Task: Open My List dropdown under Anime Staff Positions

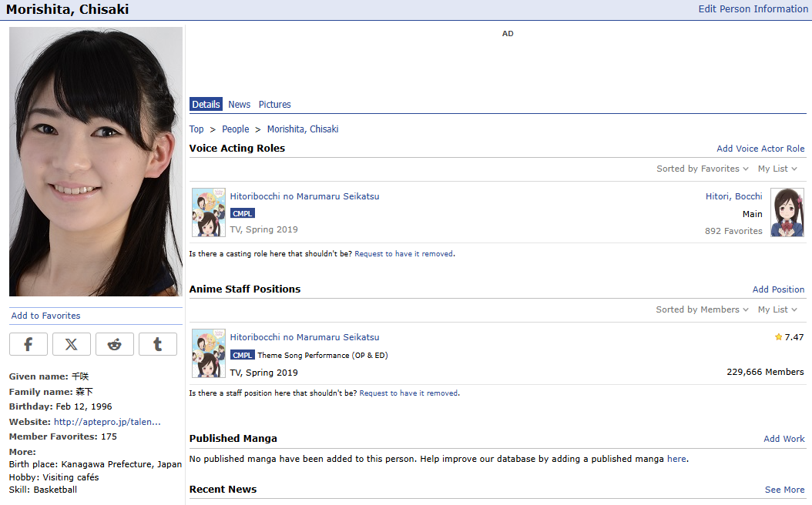Action: tap(777, 309)
